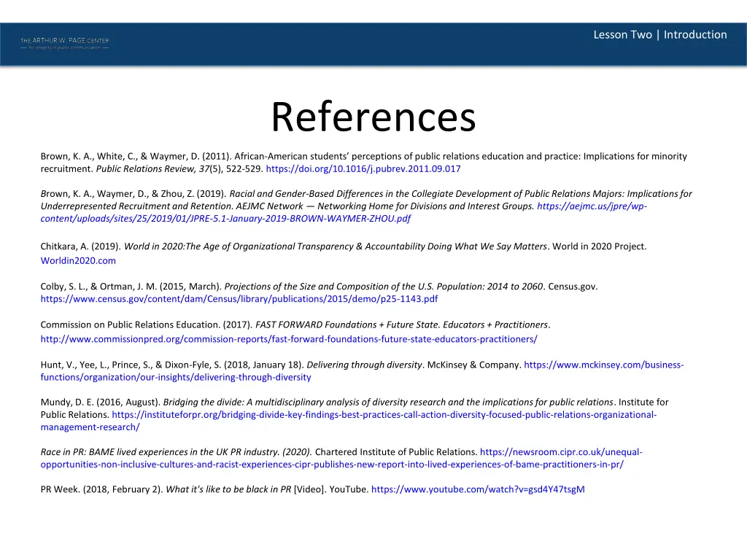Click 'Commission on Public Relations Education. (2017)' text
This screenshot has height=560, width=747.
(147, 324)
